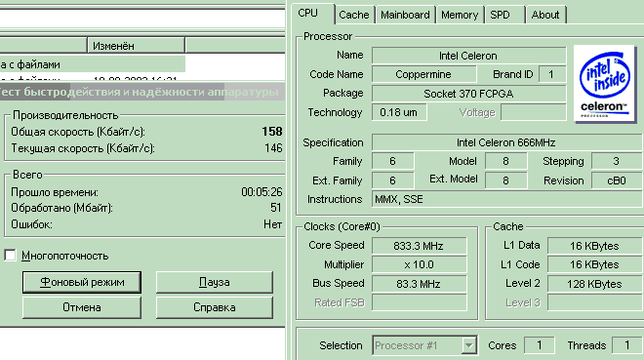Screen dimensions: 644x360
Task: Open the Cache tab
Action: 354,15
